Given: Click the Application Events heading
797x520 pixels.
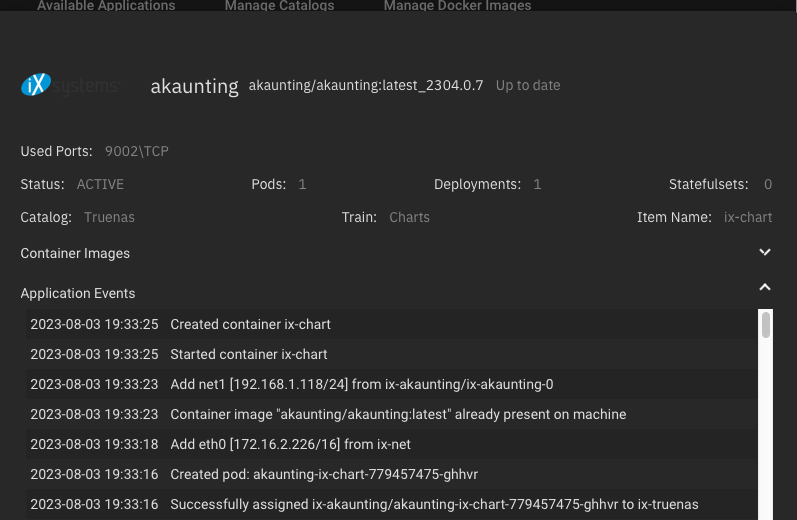Looking at the screenshot, I should click(78, 293).
